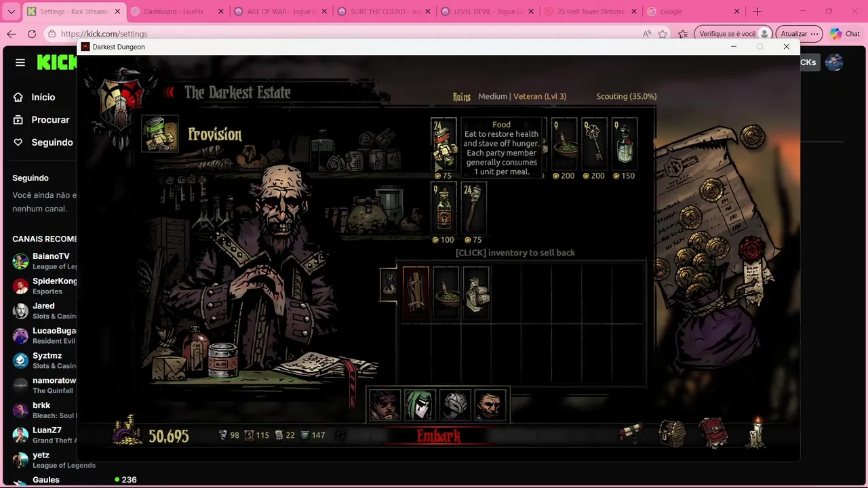This screenshot has height=488, width=868.
Task: Buy Medicinal Herbs costing 200 gold
Action: (564, 144)
